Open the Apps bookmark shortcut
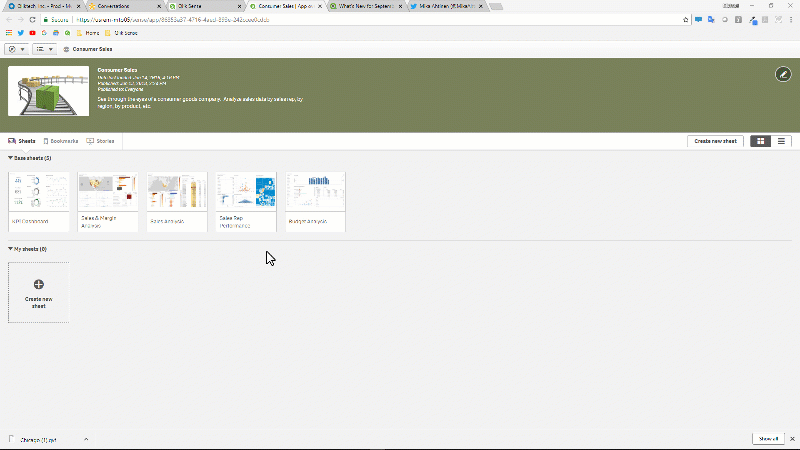Viewport: 800px width, 450px height. pyautogui.click(x=9, y=33)
